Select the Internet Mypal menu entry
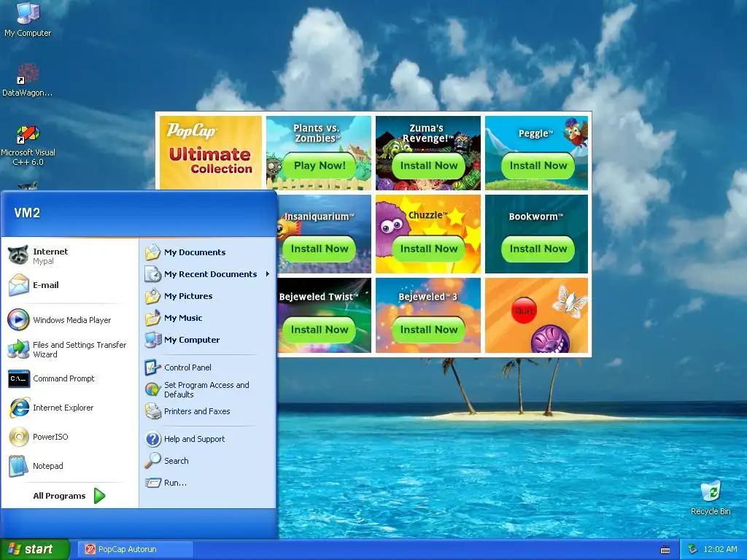Image resolution: width=747 pixels, height=560 pixels. (x=69, y=256)
